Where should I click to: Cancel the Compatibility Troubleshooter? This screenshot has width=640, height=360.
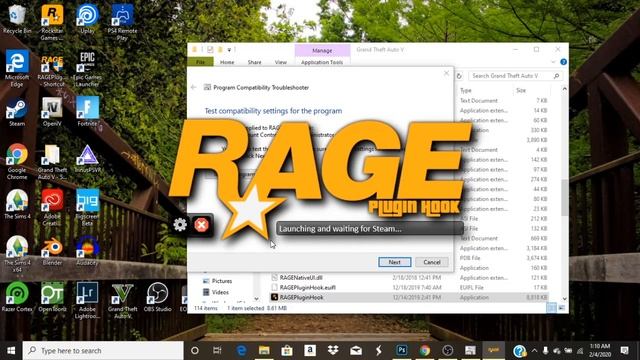tap(431, 262)
